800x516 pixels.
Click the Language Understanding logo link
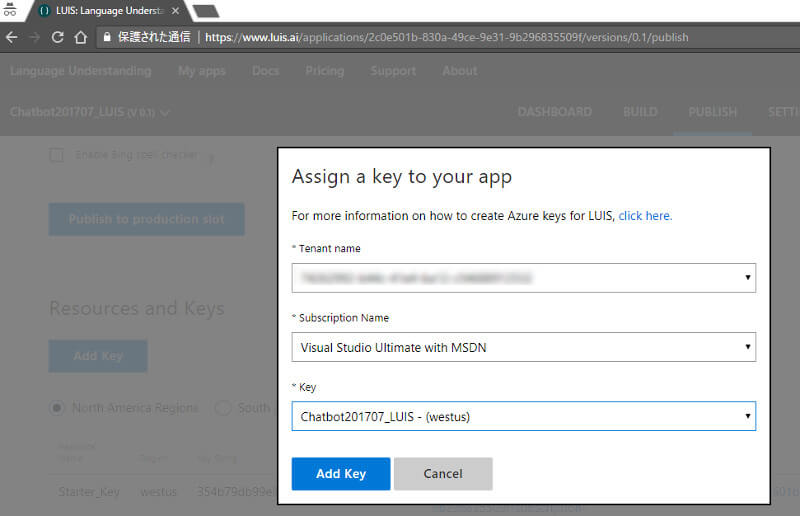click(81, 71)
